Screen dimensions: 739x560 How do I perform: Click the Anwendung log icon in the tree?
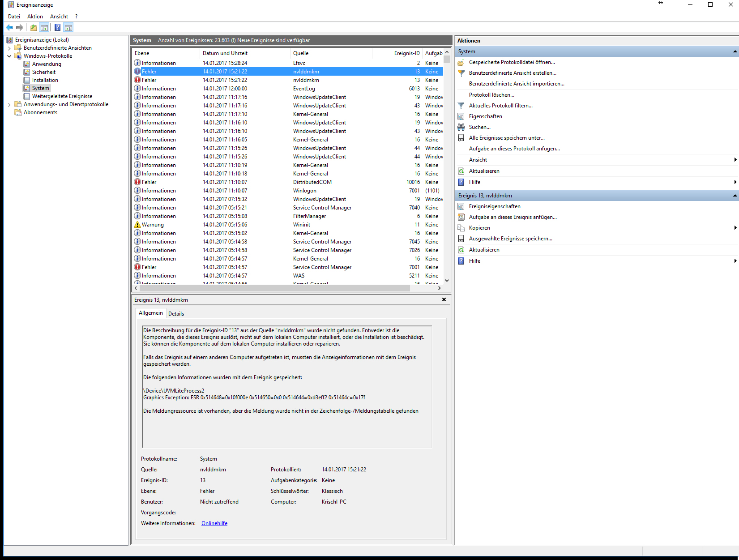pyautogui.click(x=26, y=64)
